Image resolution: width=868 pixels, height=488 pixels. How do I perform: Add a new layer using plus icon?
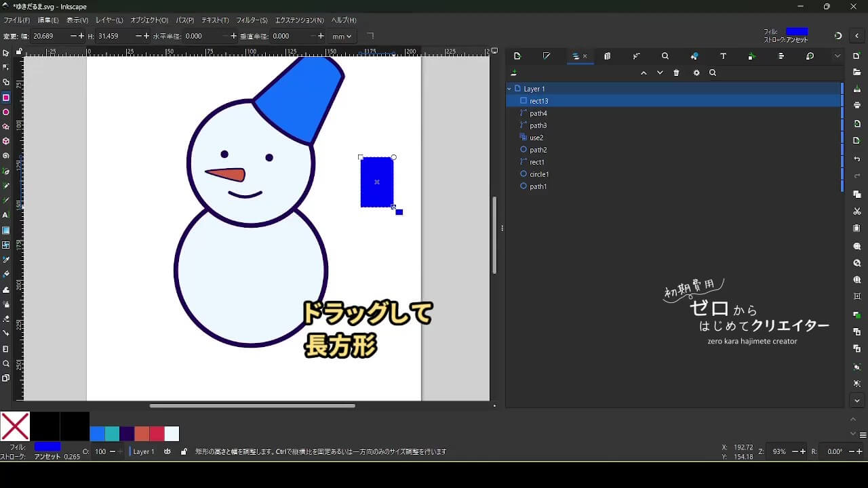tap(514, 73)
